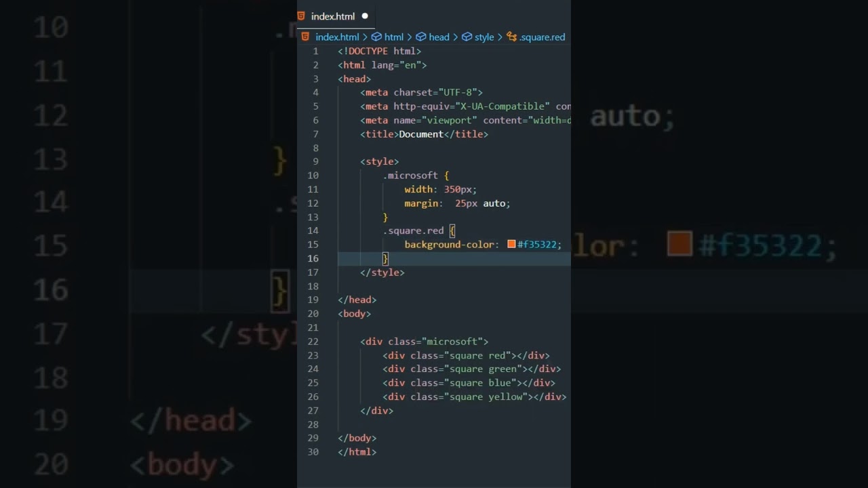Click the HTML5 icon in breadcrumb bar

click(x=306, y=37)
